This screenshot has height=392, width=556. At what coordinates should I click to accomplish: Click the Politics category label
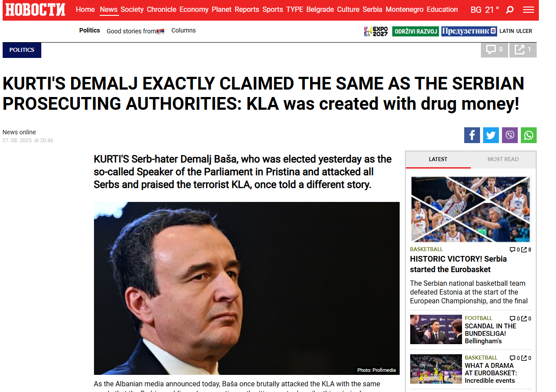point(22,50)
